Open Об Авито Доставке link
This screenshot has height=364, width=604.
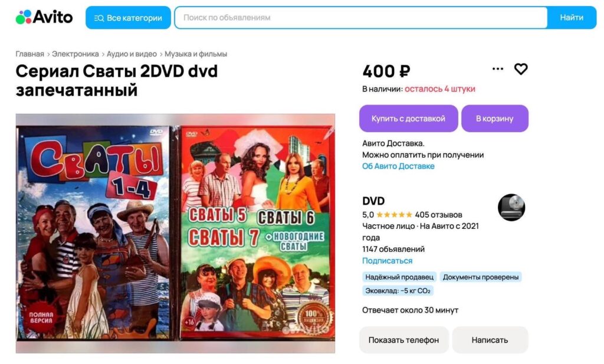(398, 166)
